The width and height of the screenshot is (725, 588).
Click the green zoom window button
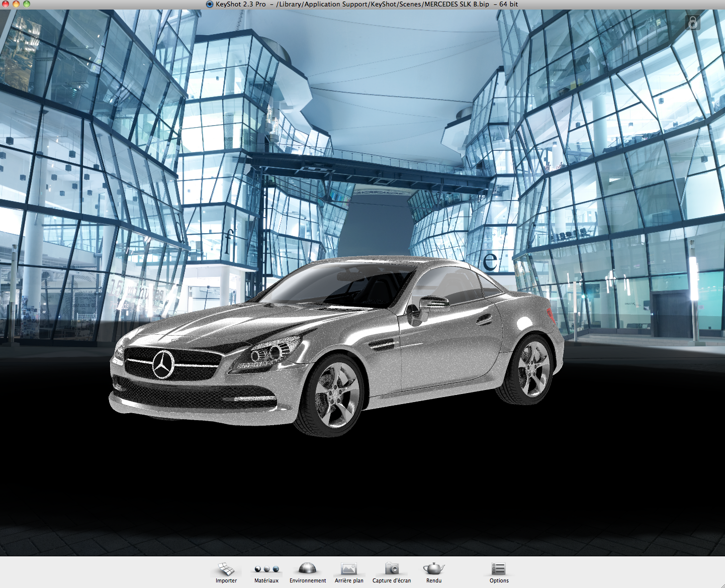[27, 4]
